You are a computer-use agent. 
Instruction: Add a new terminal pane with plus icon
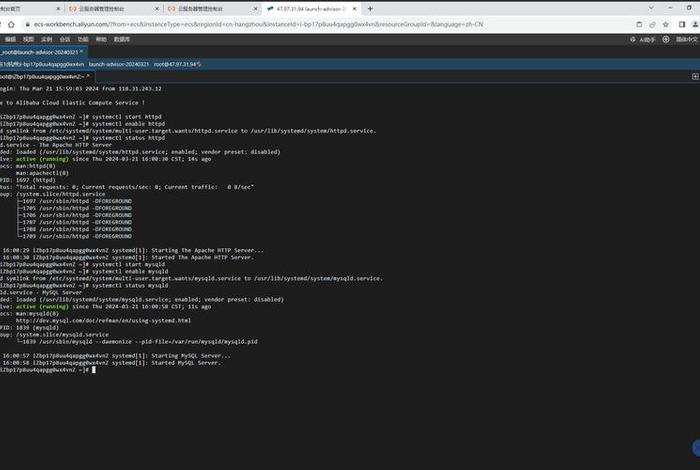point(695,76)
